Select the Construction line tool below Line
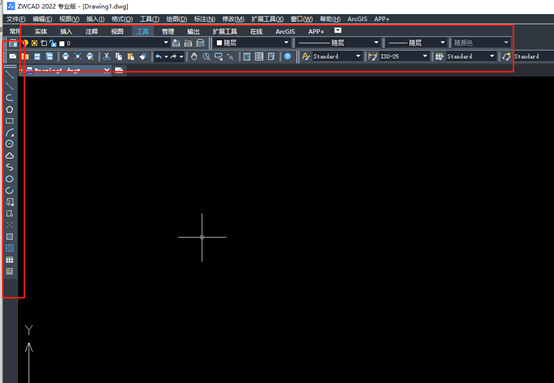 pyautogui.click(x=10, y=86)
